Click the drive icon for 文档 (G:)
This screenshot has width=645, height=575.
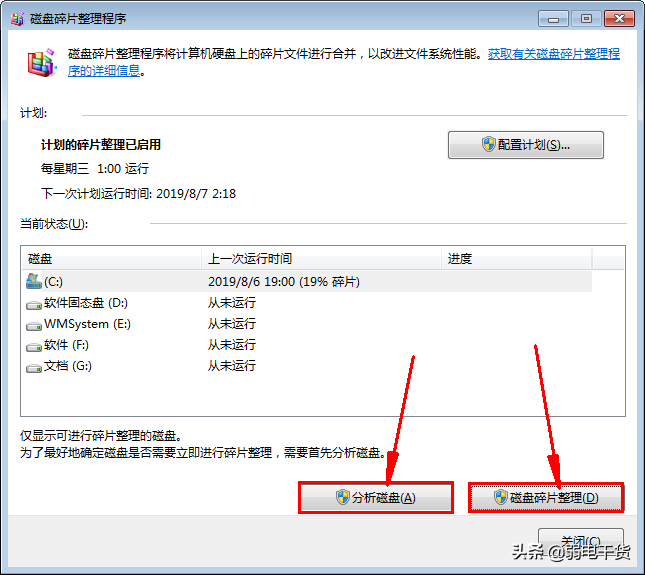pyautogui.click(x=34, y=368)
